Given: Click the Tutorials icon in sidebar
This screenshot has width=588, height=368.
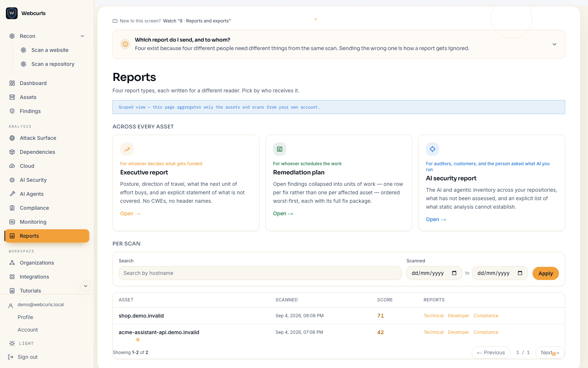Looking at the screenshot, I should click(12, 291).
